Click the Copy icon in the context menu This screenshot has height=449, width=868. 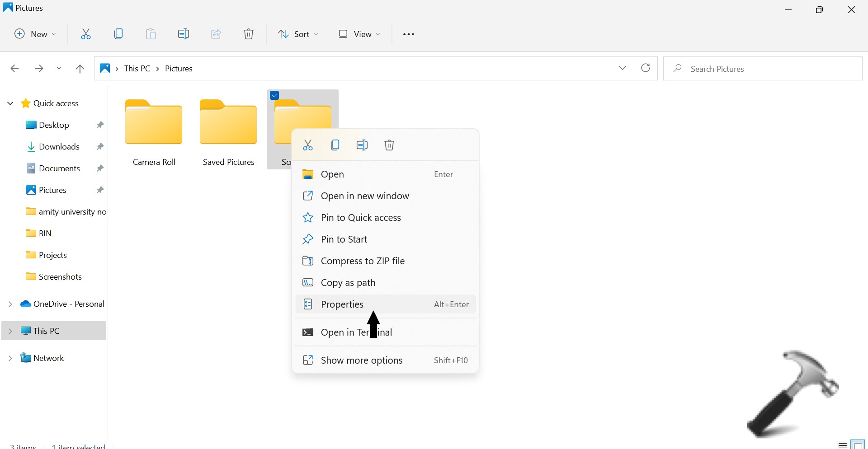[335, 145]
